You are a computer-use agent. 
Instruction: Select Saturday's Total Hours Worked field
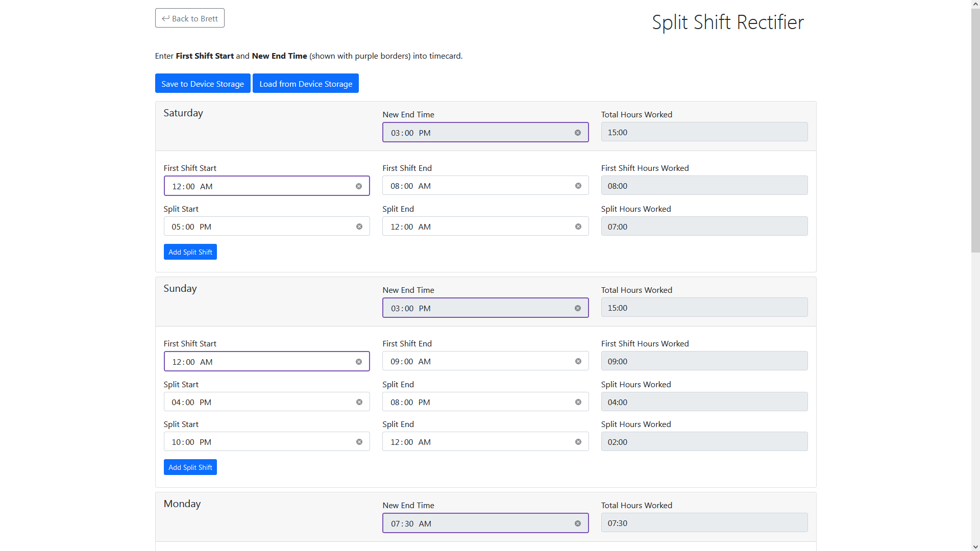click(x=704, y=132)
